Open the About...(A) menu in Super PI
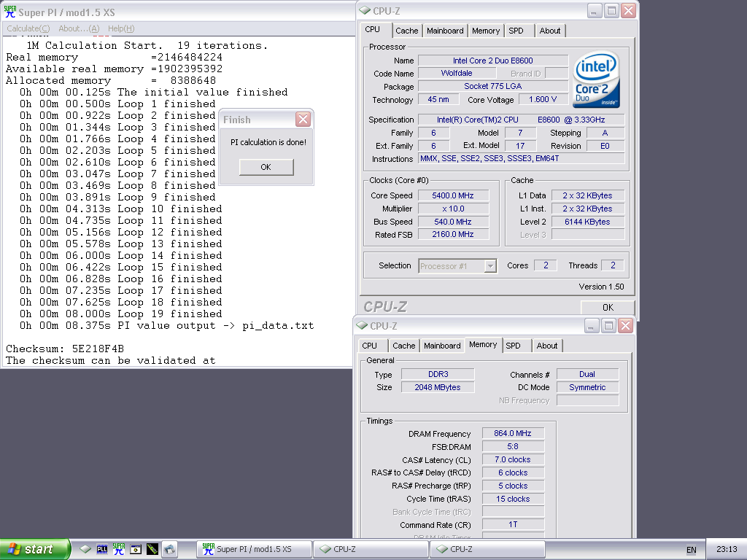The width and height of the screenshot is (747, 560). [79, 28]
